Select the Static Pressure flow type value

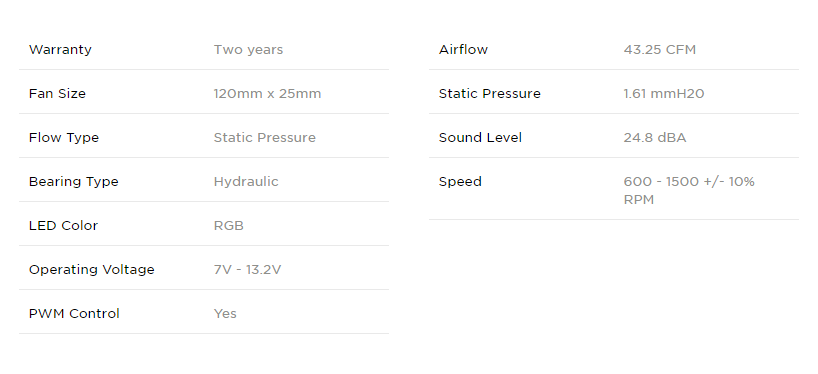[264, 138]
